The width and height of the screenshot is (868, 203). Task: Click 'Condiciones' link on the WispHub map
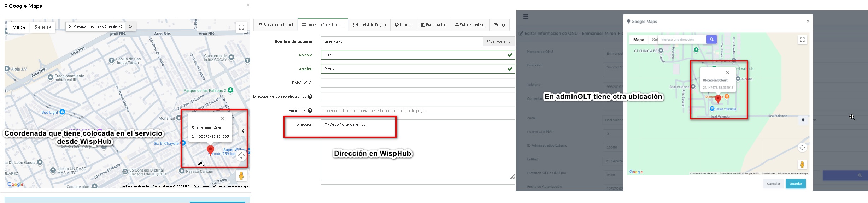tap(201, 186)
